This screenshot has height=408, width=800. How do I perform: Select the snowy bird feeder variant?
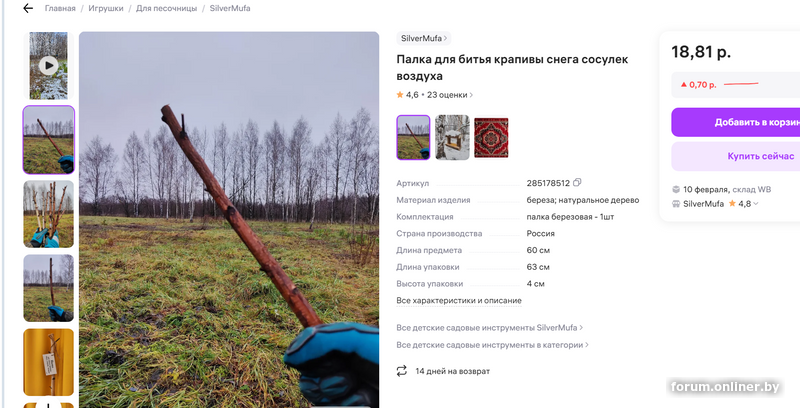[453, 138]
